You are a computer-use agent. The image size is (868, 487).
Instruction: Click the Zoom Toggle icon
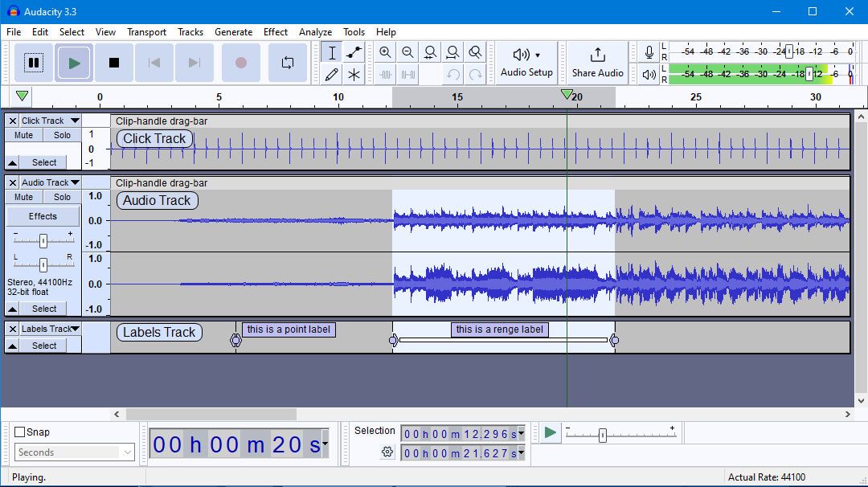pos(475,52)
